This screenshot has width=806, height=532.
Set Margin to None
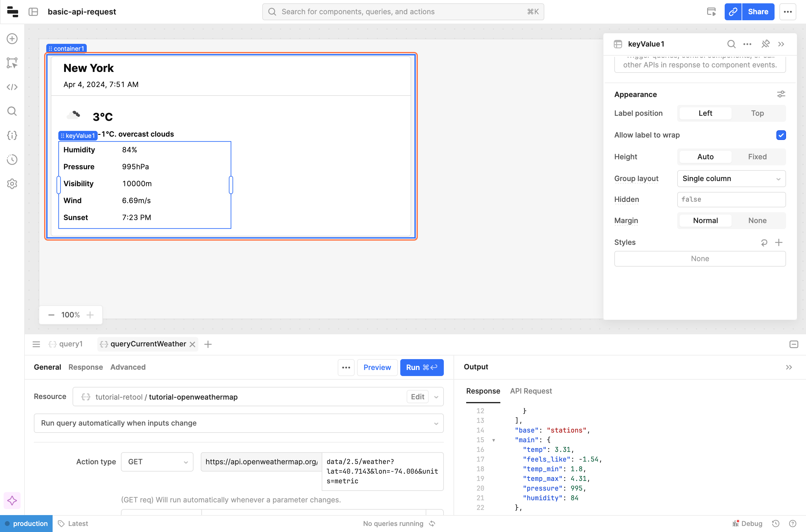757,221
